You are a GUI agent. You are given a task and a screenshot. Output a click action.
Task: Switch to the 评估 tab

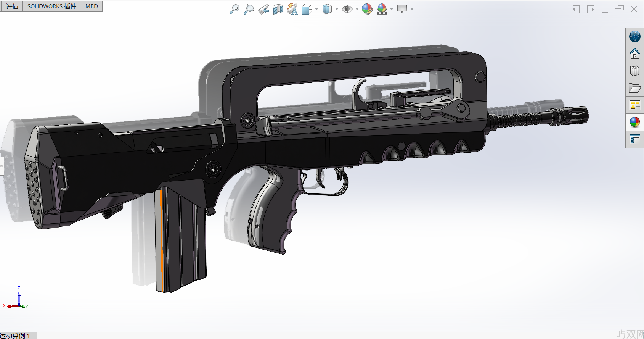click(x=12, y=6)
